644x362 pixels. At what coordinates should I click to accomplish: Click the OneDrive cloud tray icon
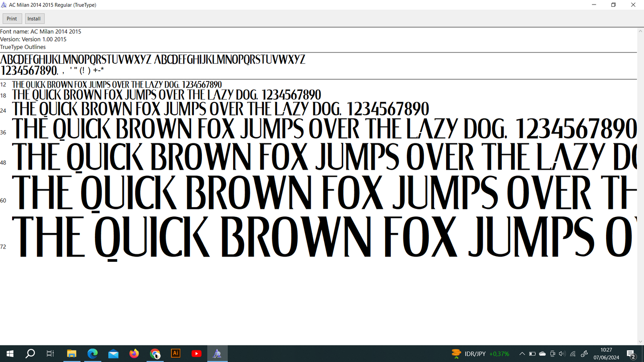coord(542,354)
